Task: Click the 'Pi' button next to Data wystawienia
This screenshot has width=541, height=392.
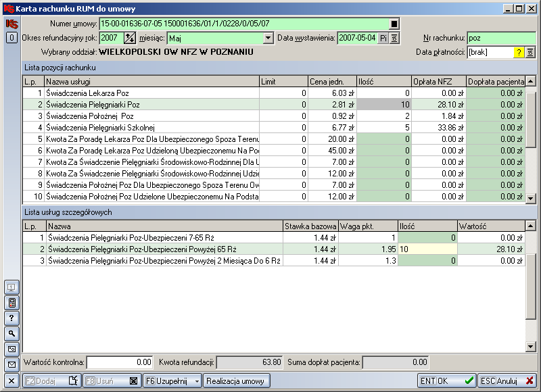Action: coord(383,38)
